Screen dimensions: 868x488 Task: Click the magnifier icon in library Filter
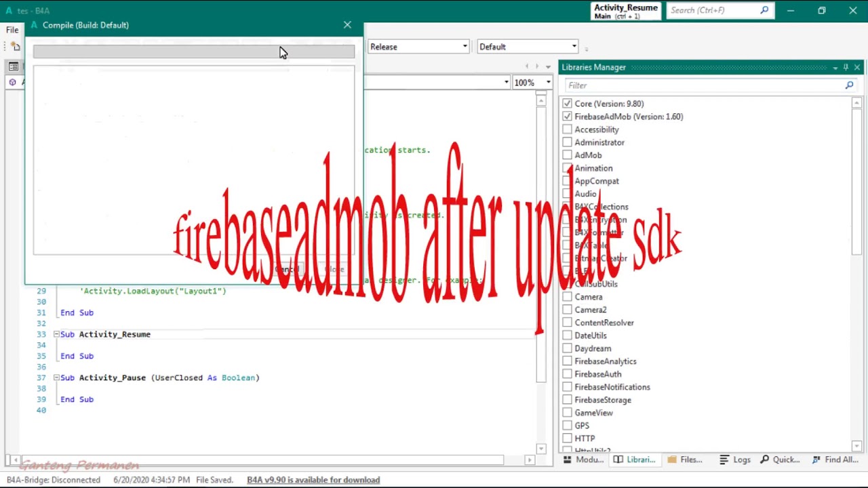(x=849, y=85)
